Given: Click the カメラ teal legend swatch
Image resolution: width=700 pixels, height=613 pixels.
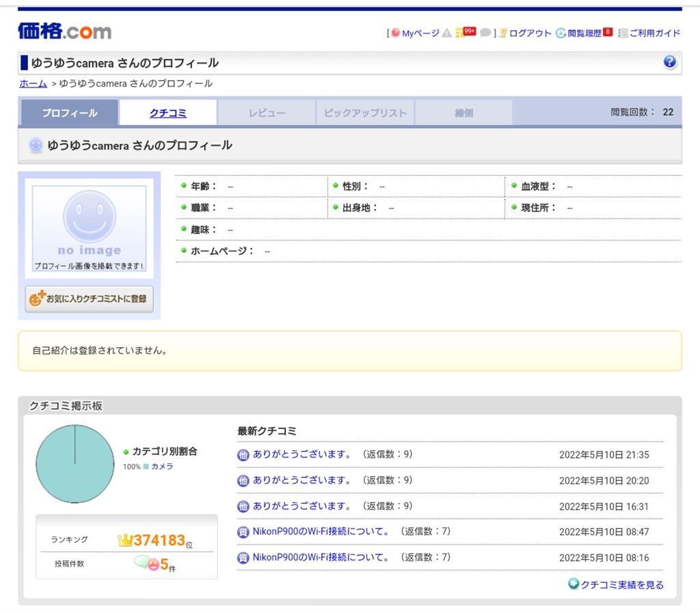Looking at the screenshot, I should click(x=146, y=467).
